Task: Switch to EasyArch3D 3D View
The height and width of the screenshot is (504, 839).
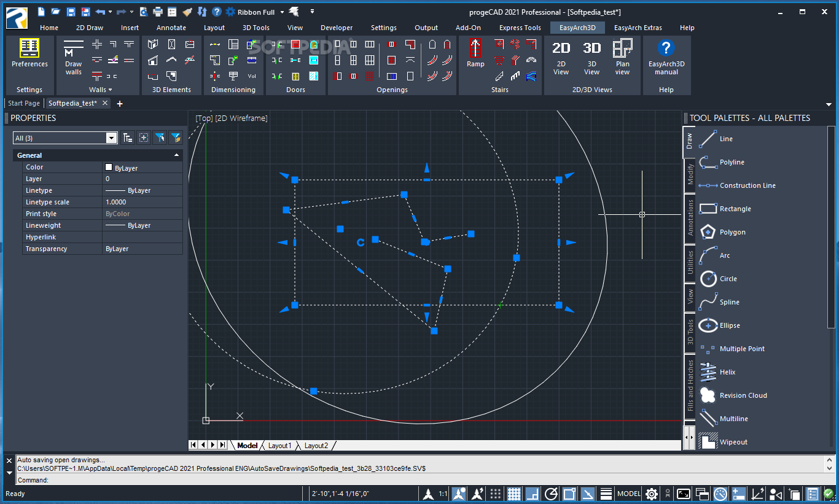Action: click(591, 58)
